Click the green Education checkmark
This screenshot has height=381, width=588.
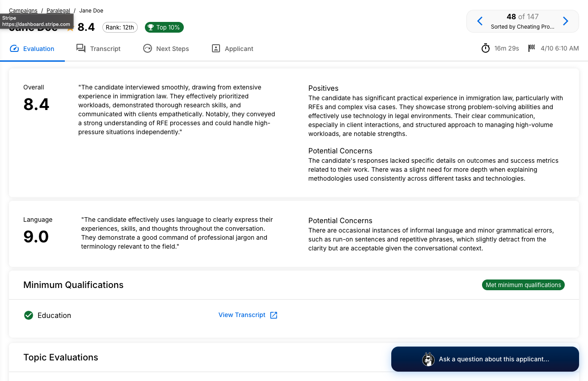pos(29,316)
